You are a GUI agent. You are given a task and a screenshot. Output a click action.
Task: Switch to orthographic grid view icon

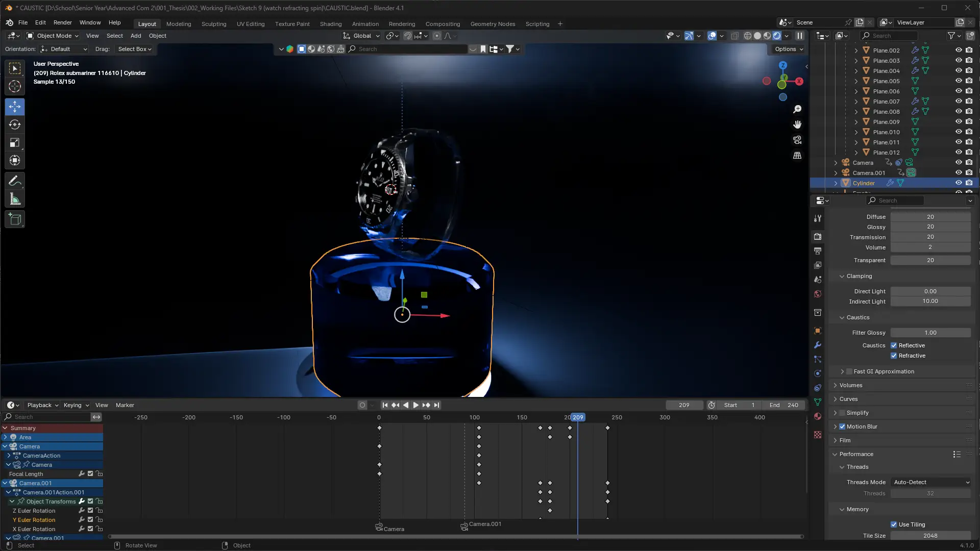tap(797, 156)
